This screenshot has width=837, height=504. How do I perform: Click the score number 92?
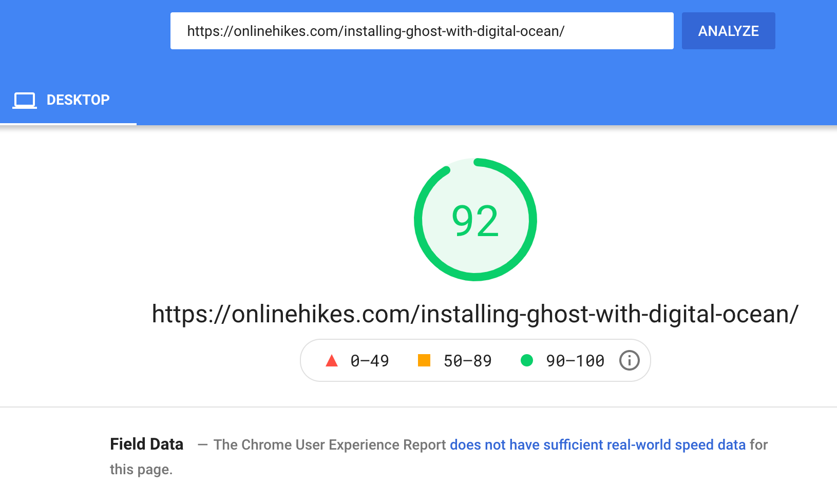point(475,221)
